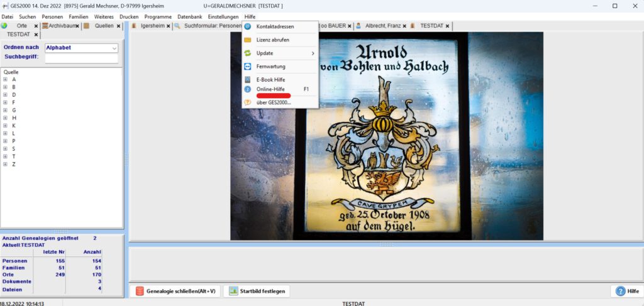Click tree letter P
Viewport: 644px width, 306px height.
[14, 141]
